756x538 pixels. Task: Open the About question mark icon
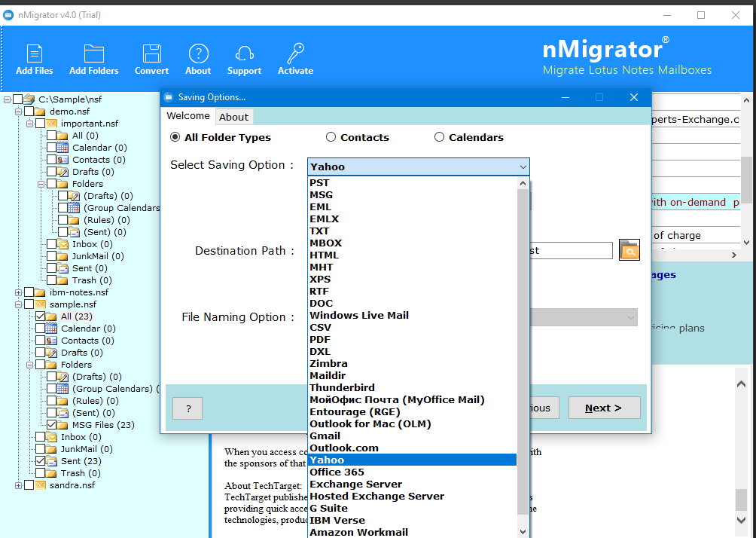pyautogui.click(x=198, y=53)
